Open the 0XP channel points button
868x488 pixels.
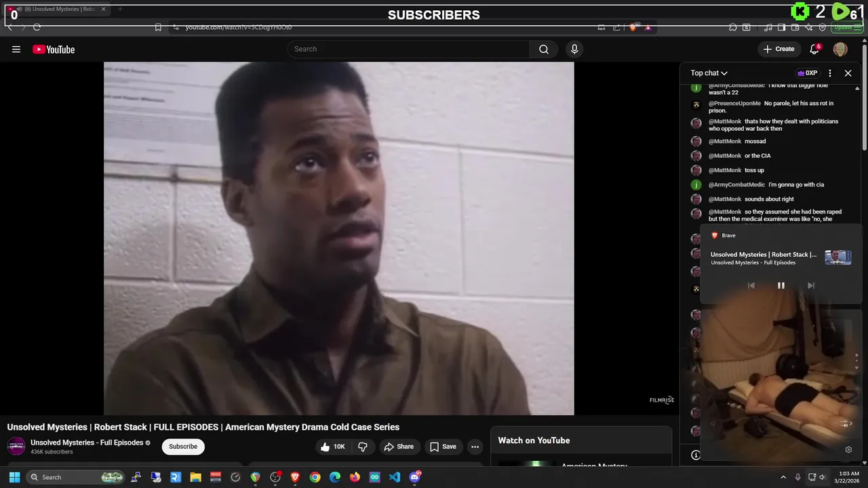(807, 73)
